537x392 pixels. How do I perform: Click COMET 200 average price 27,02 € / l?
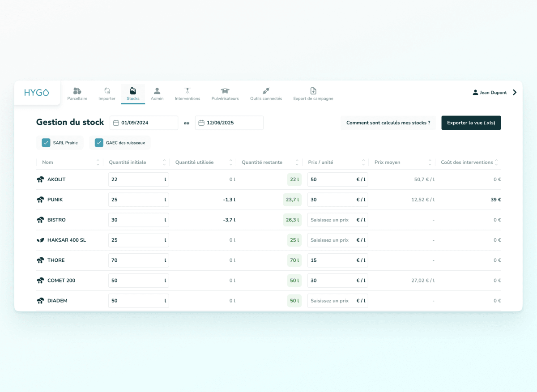click(x=423, y=281)
